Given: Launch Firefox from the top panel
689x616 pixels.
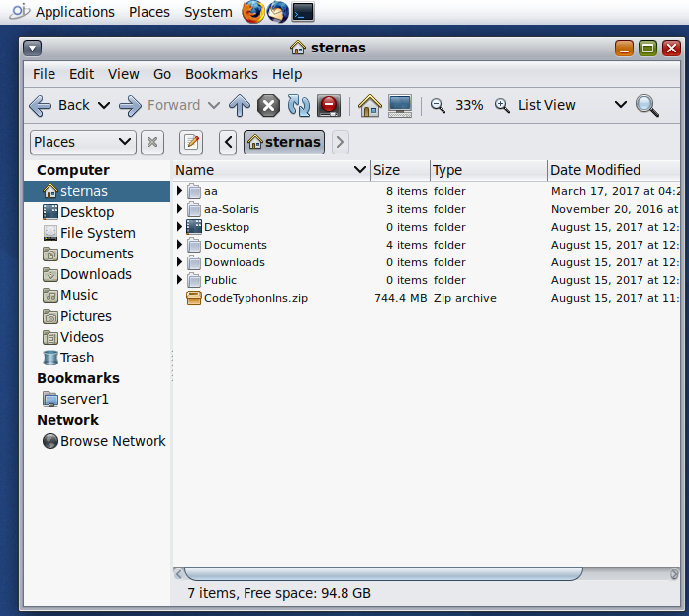Looking at the screenshot, I should (x=253, y=12).
